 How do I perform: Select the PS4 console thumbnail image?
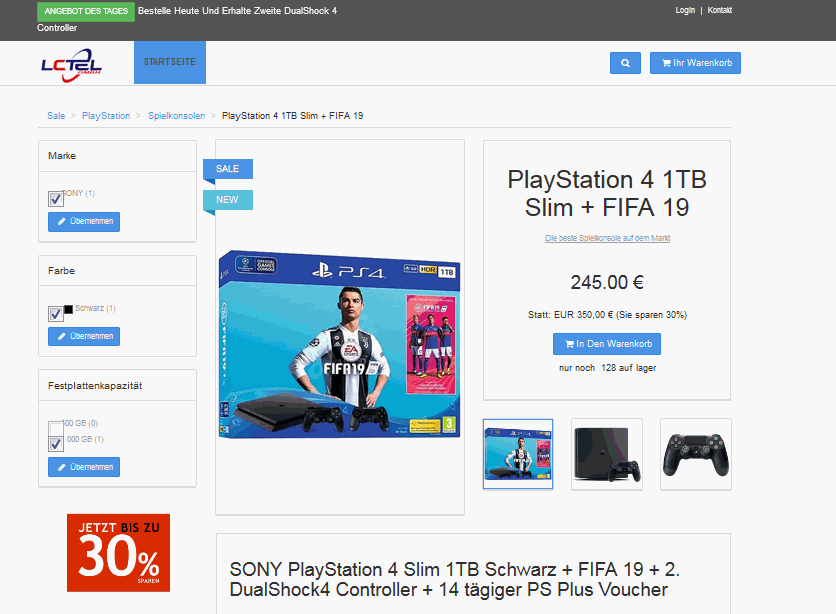pyautogui.click(x=607, y=454)
